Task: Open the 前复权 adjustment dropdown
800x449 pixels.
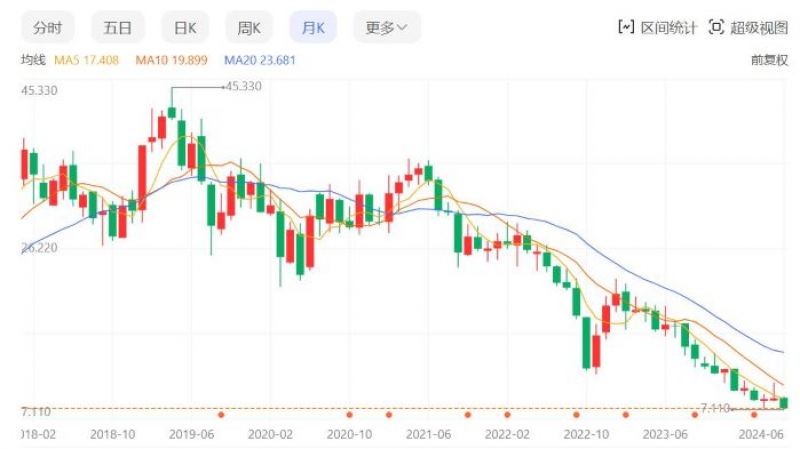Action: [x=769, y=60]
